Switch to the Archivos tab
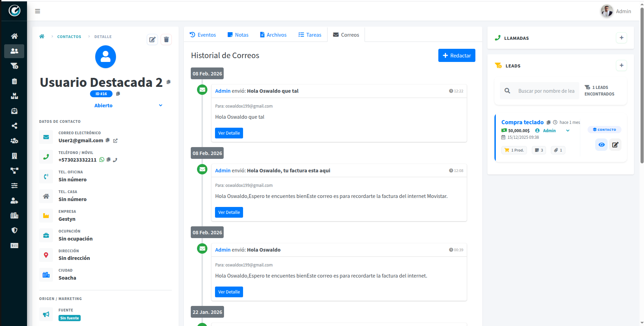 click(x=273, y=35)
